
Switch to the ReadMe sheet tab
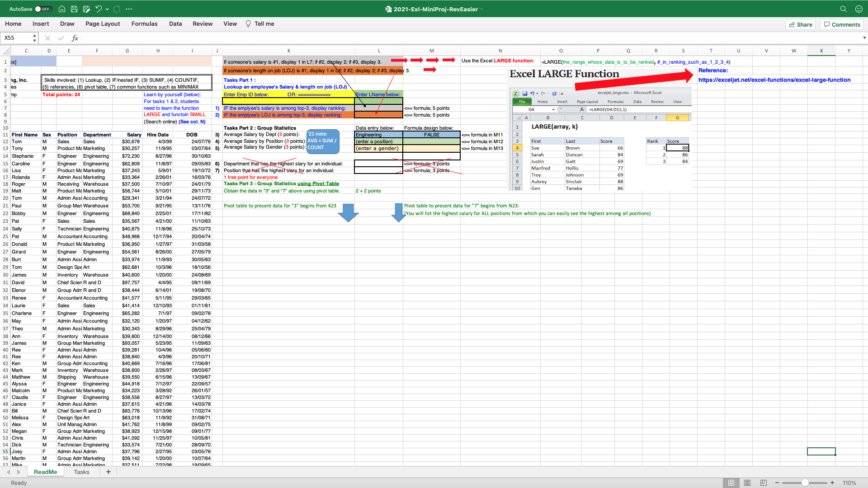(45, 472)
